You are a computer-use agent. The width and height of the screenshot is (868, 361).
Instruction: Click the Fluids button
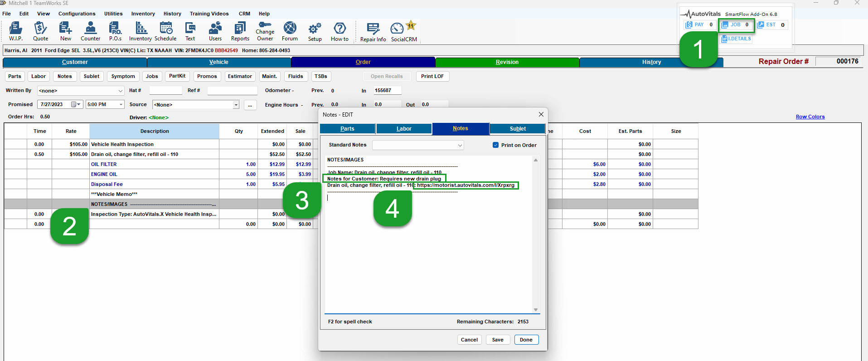click(296, 76)
